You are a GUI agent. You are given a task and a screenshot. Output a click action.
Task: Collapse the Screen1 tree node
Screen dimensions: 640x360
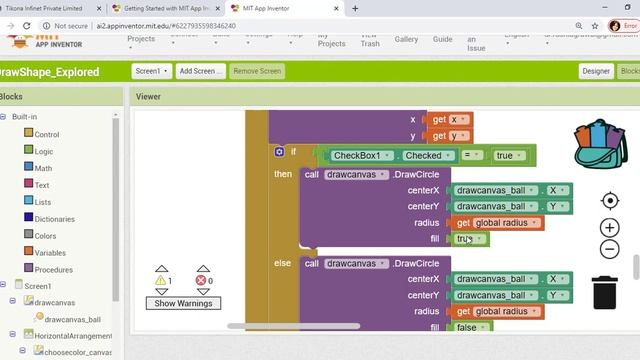(3, 284)
